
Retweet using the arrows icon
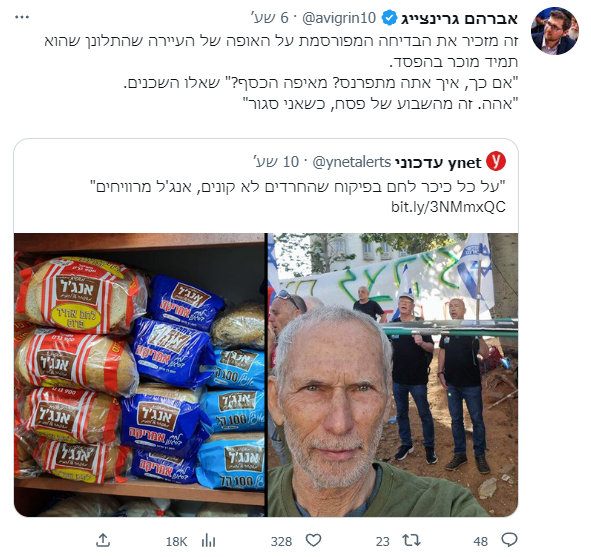[411, 540]
